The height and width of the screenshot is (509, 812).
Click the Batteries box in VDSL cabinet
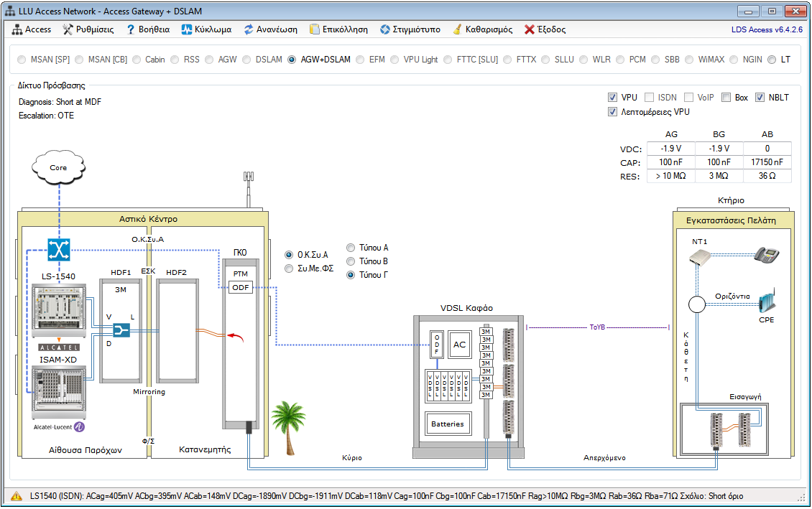[x=448, y=424]
